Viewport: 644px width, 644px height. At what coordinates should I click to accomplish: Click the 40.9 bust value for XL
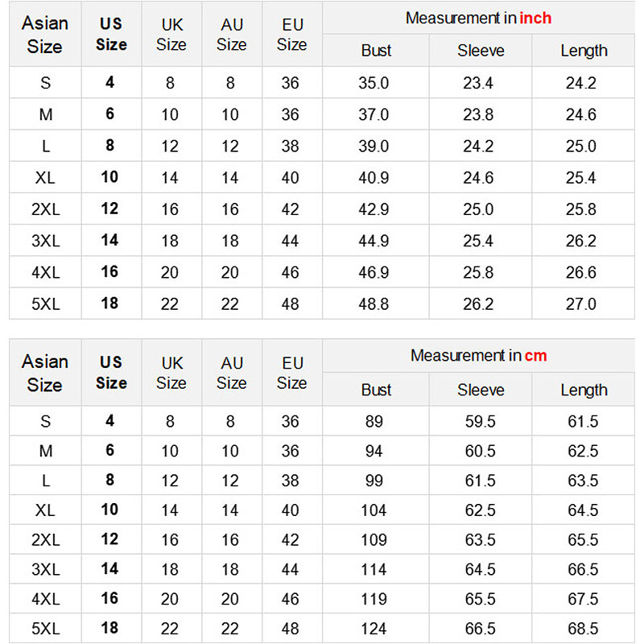tap(374, 178)
